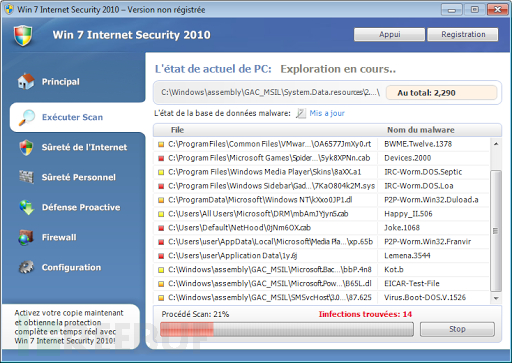
Task: Click the shield icon for Sûreté de l'Internet
Action: point(26,147)
